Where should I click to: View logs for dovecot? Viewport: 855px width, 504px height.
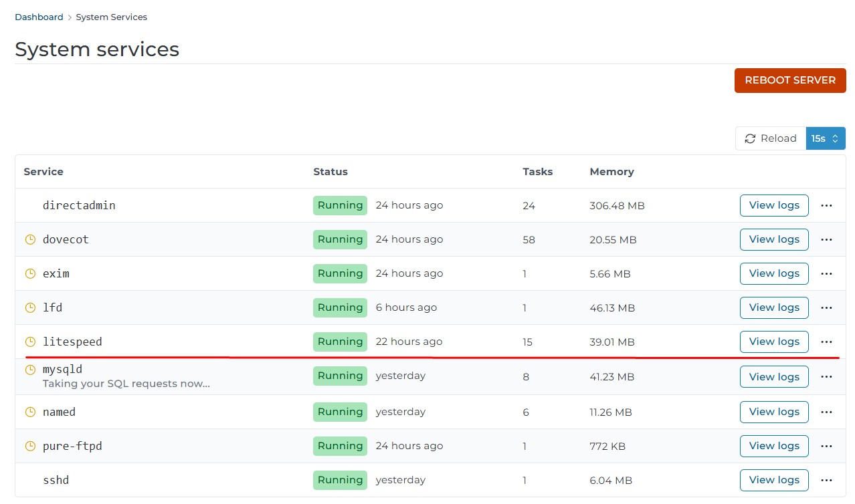774,239
